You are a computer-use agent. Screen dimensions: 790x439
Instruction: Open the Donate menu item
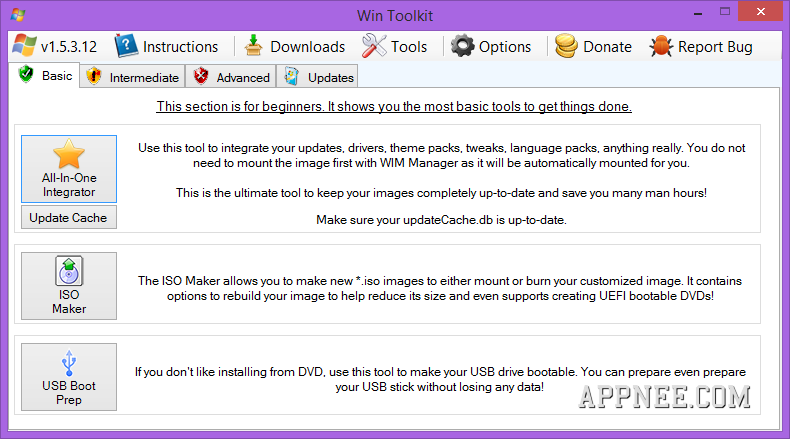pos(594,46)
